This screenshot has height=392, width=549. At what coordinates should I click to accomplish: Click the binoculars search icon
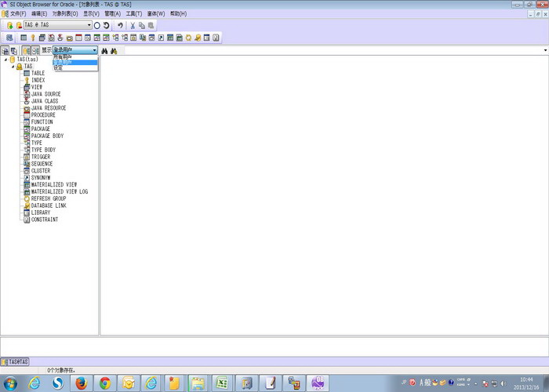(x=104, y=51)
